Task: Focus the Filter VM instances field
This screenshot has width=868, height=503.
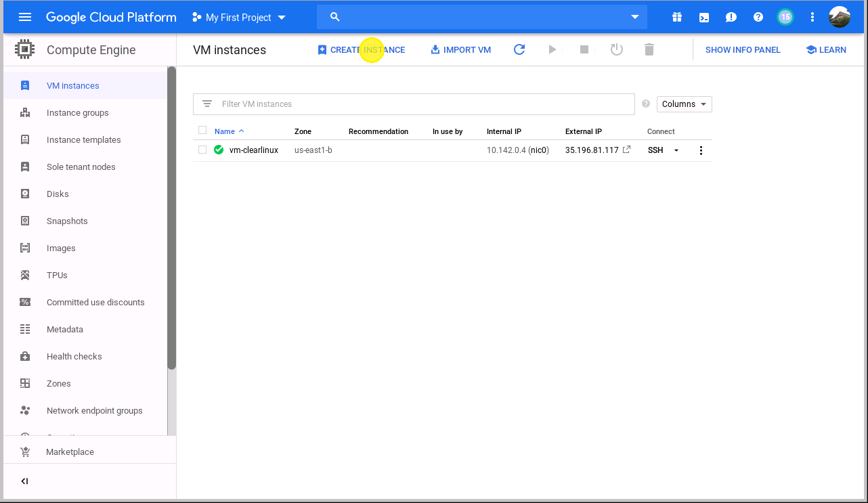Action: point(414,104)
